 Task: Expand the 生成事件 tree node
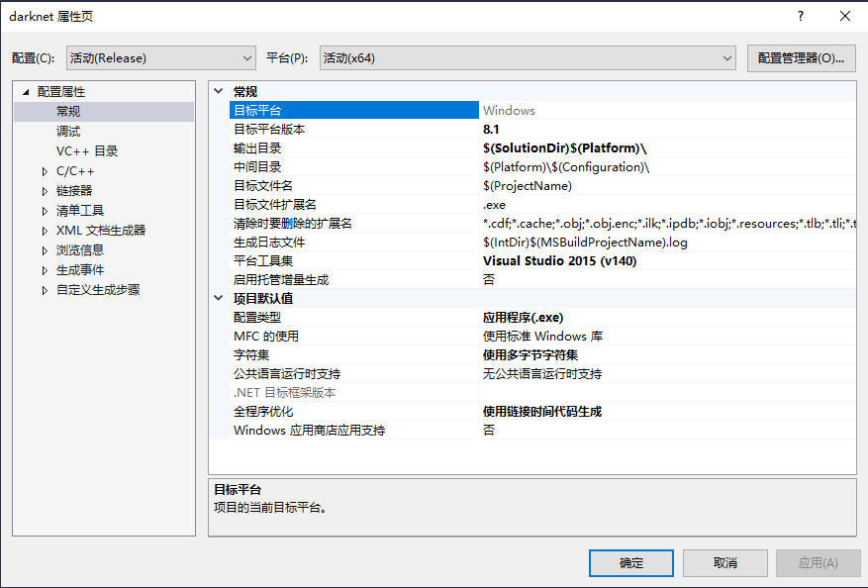[x=44, y=269]
